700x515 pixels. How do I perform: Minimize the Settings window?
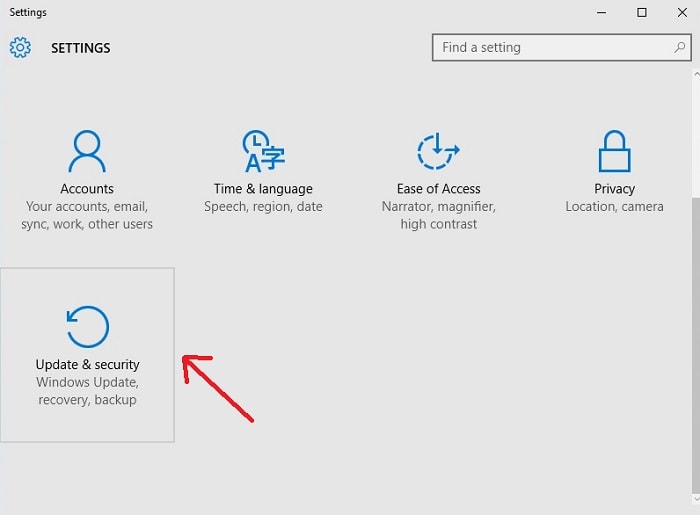coord(601,12)
